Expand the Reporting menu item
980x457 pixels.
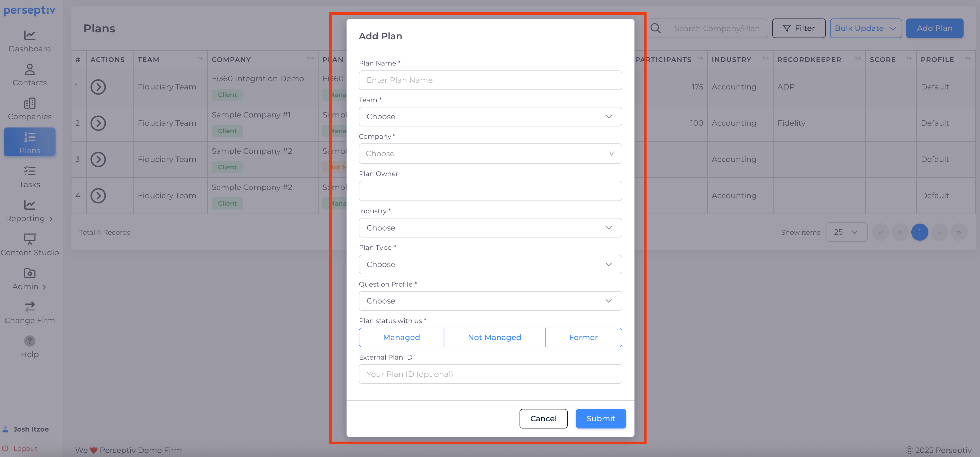click(30, 218)
